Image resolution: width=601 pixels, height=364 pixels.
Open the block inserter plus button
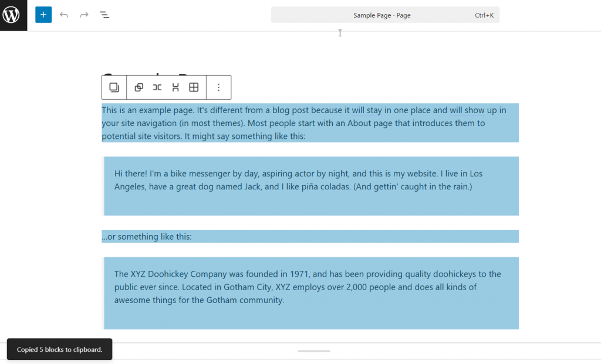coord(43,15)
